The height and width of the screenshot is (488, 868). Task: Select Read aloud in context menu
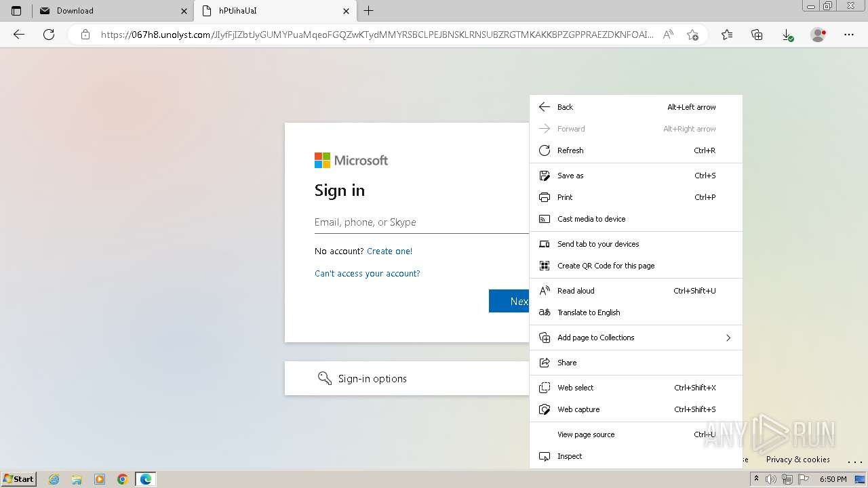point(636,291)
